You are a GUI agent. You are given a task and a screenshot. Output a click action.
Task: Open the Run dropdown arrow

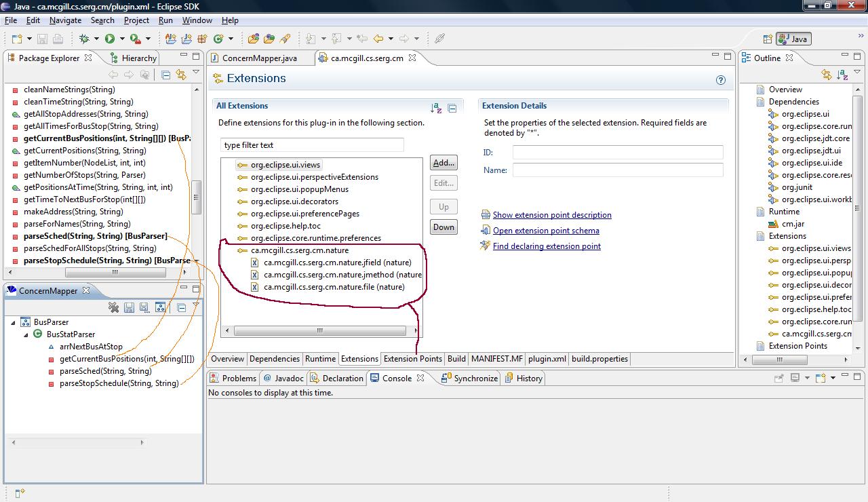click(x=122, y=39)
